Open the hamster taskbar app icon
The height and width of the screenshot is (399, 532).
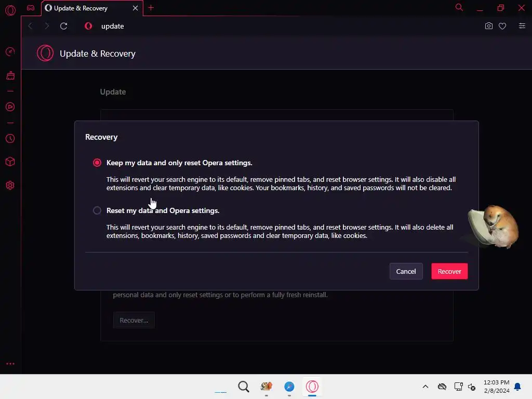click(267, 386)
